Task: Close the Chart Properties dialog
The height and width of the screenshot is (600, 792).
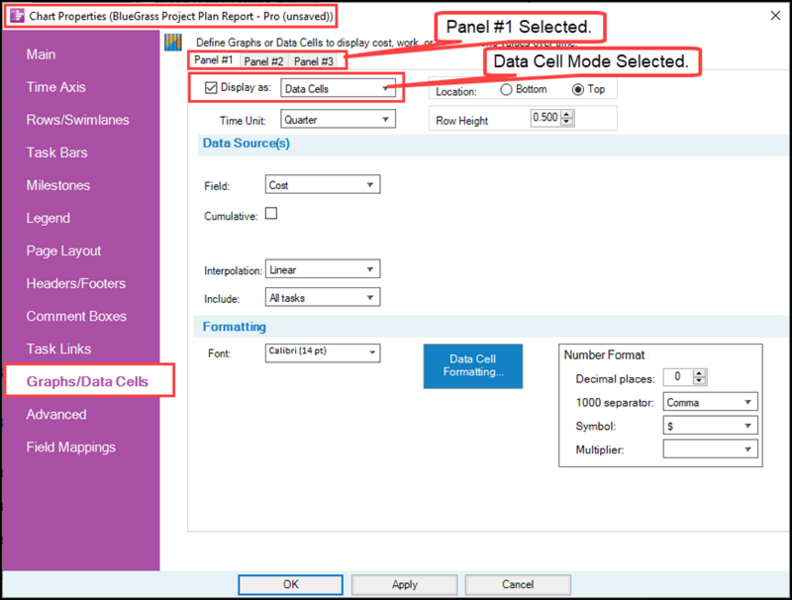Action: pyautogui.click(x=775, y=16)
